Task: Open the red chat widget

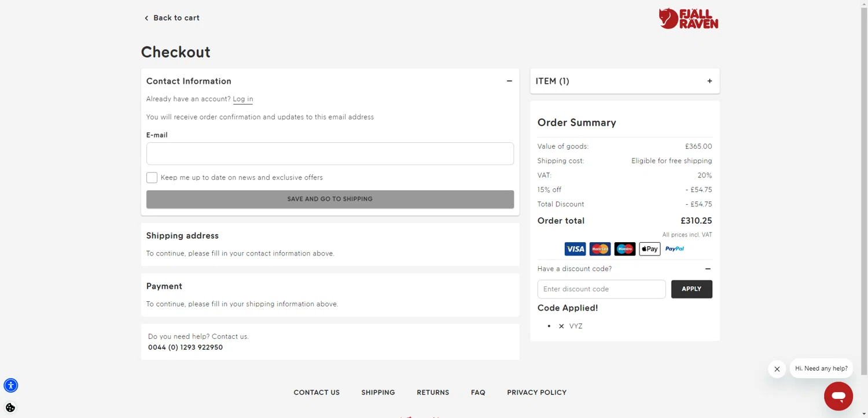Action: point(838,396)
